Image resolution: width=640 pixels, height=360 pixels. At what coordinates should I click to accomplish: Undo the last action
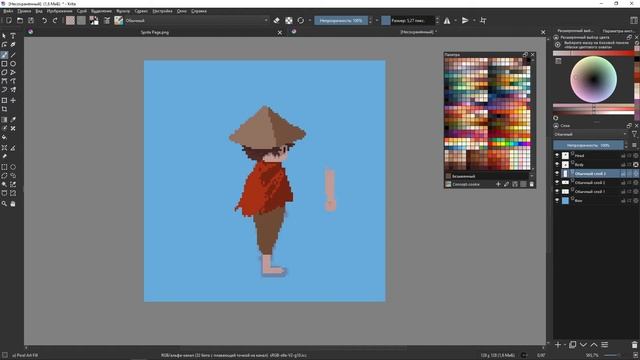(x=44, y=20)
